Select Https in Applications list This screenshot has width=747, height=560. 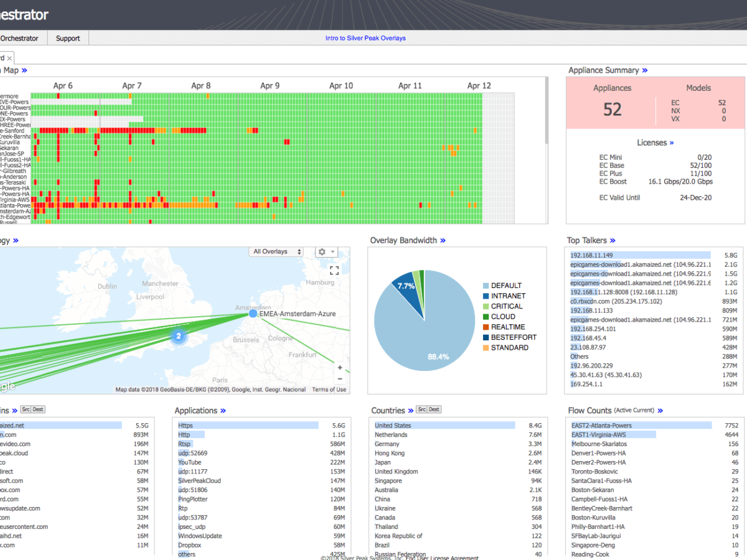(x=261, y=426)
